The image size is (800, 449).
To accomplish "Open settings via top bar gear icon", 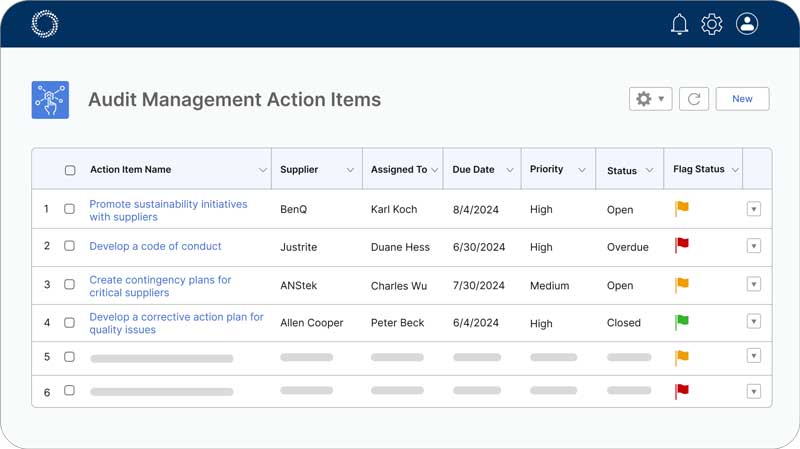I will tap(712, 24).
